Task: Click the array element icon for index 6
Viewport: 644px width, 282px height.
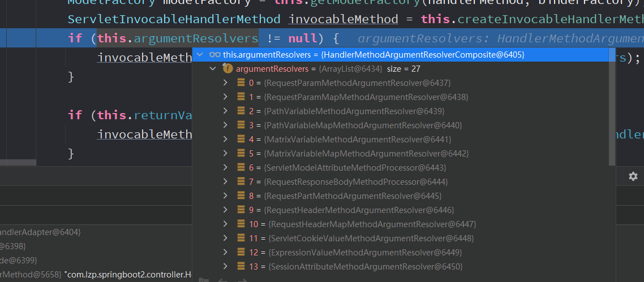Action: [x=242, y=168]
